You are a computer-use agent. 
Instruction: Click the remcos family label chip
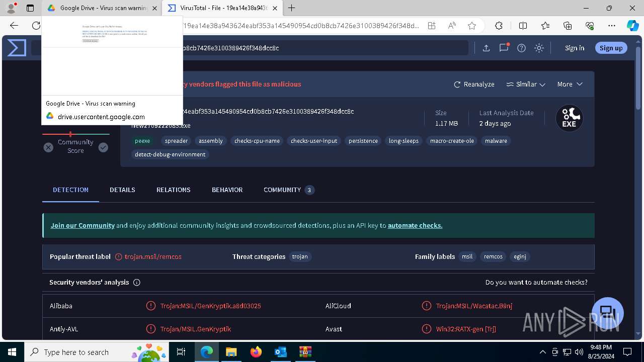pyautogui.click(x=493, y=256)
